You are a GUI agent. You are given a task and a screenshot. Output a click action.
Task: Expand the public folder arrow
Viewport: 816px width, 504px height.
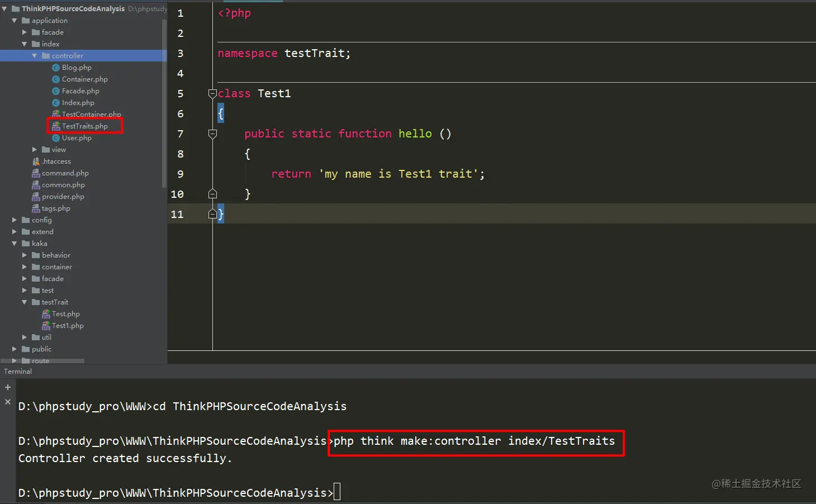tap(15, 349)
